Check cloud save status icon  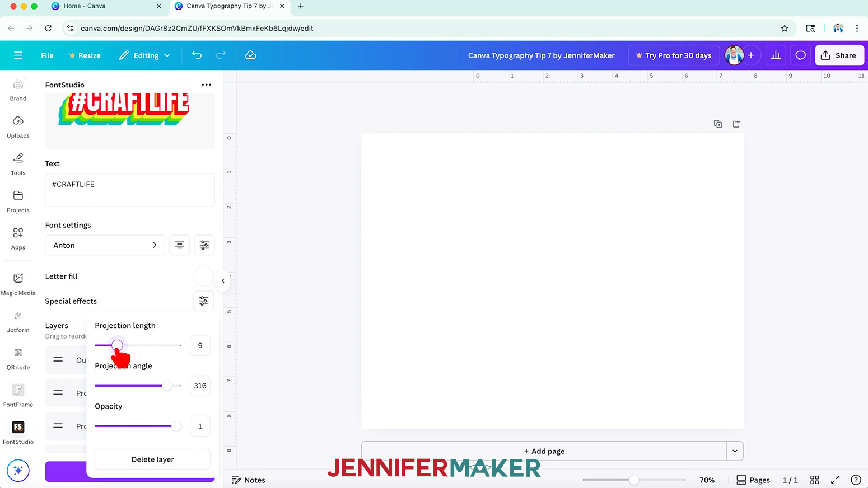(x=251, y=55)
